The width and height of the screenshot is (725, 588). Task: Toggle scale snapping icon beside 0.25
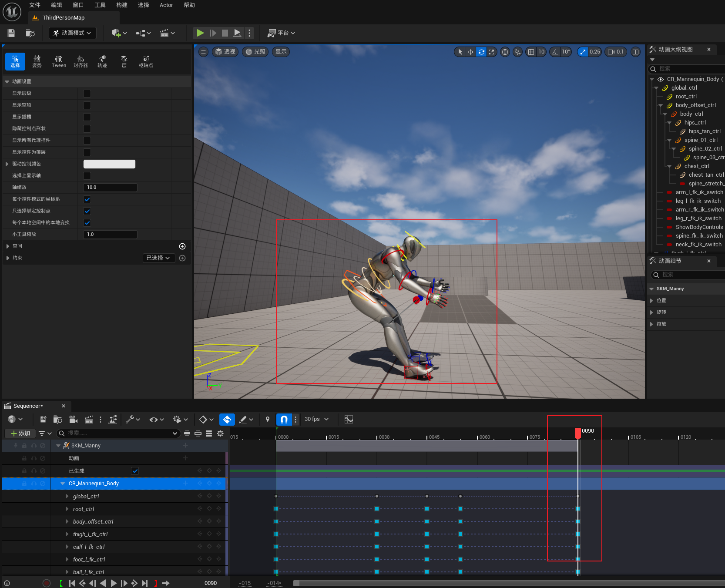pyautogui.click(x=583, y=52)
